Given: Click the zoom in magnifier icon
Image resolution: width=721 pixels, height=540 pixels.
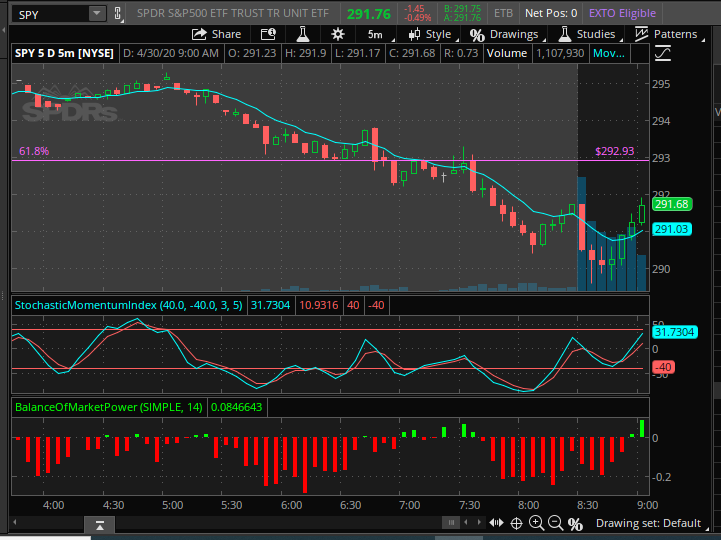Looking at the screenshot, I should 536,523.
